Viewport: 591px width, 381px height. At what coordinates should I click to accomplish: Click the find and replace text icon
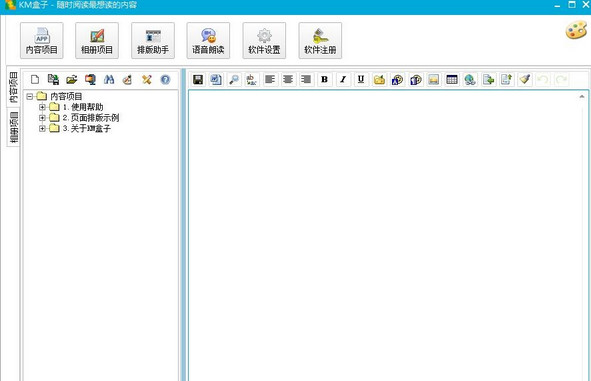tap(251, 80)
